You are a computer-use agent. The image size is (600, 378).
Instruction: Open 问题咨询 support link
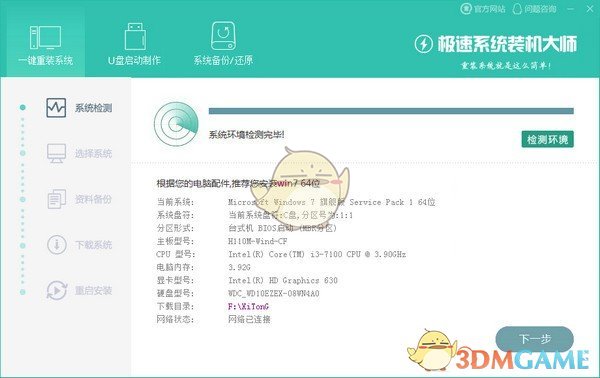click(x=534, y=9)
